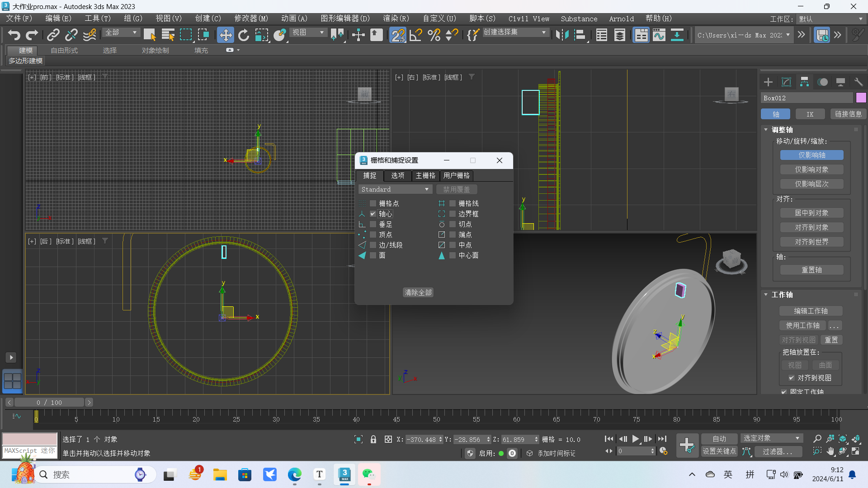Open the 图形编辑器(D) menu

pyautogui.click(x=345, y=19)
